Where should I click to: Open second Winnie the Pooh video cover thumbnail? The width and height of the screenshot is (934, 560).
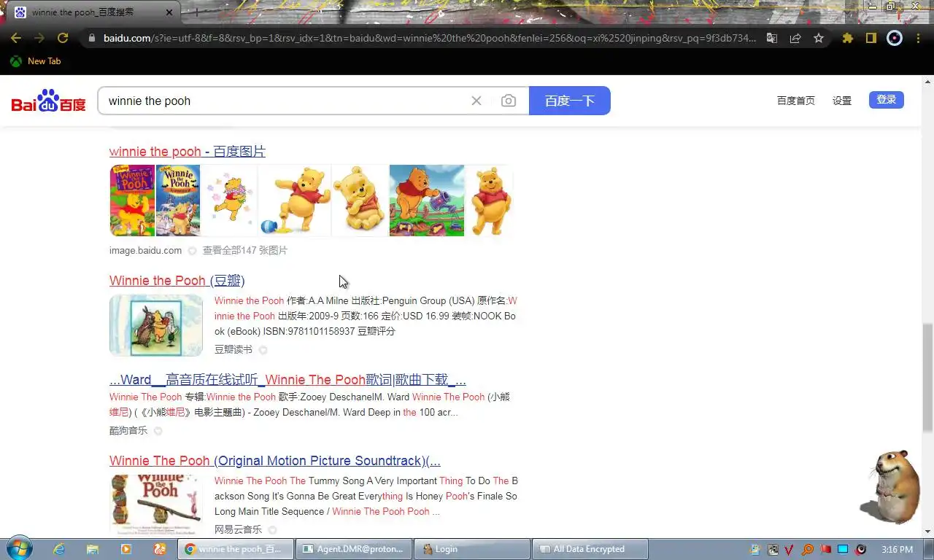click(178, 201)
